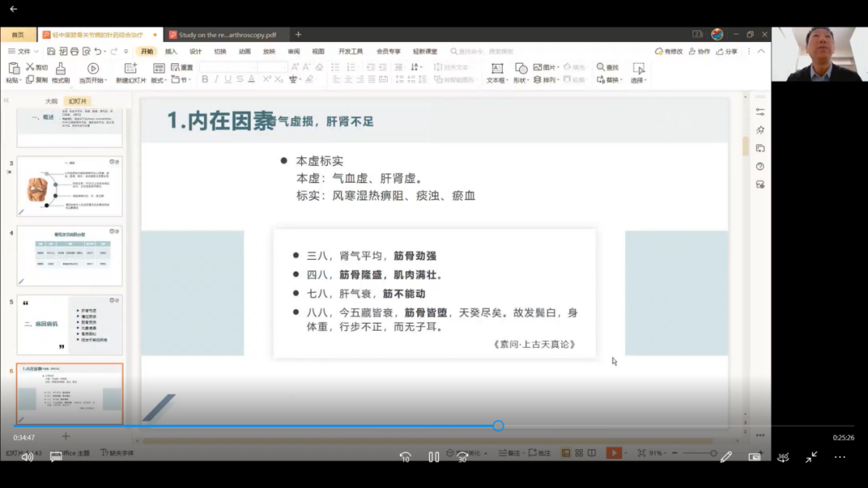Viewport: 868px width, 488px height.
Task: Click the rewind 10 seconds button
Action: pyautogui.click(x=405, y=457)
